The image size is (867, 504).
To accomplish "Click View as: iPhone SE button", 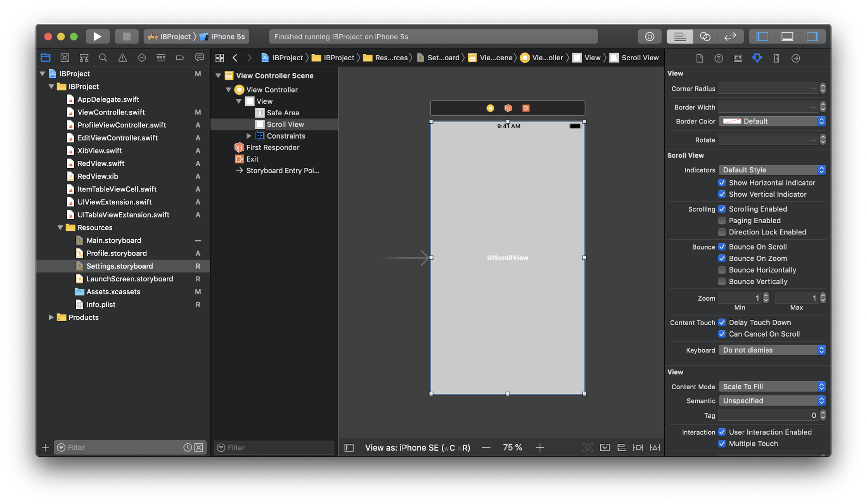I will (417, 448).
